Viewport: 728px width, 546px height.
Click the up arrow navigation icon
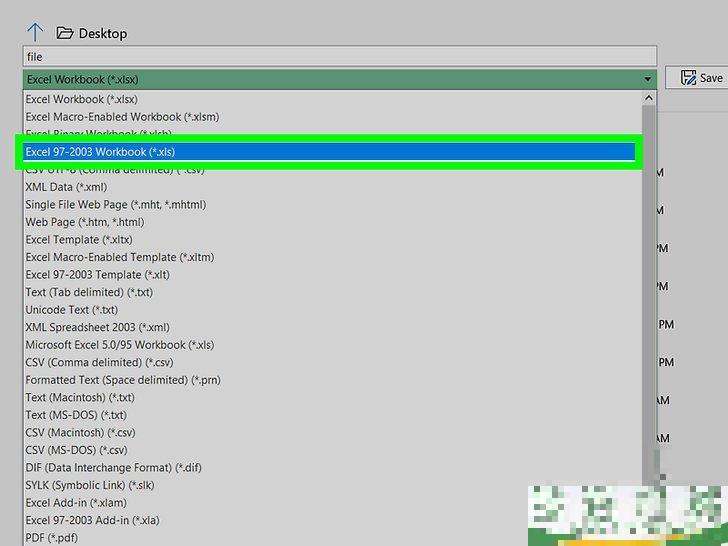pos(33,33)
